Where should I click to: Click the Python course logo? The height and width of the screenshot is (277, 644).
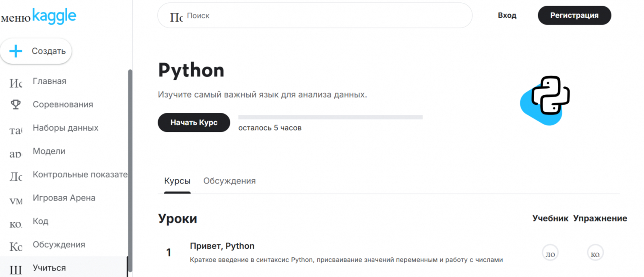(545, 100)
